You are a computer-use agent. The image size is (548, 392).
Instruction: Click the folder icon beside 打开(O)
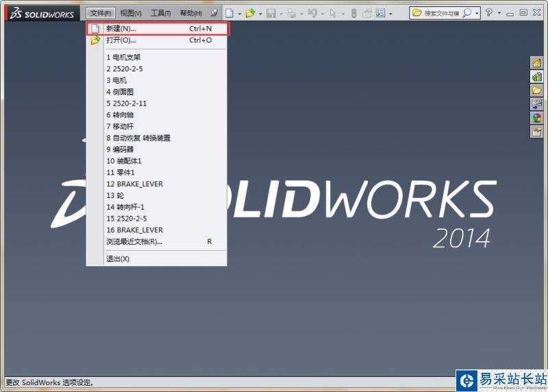[95, 40]
